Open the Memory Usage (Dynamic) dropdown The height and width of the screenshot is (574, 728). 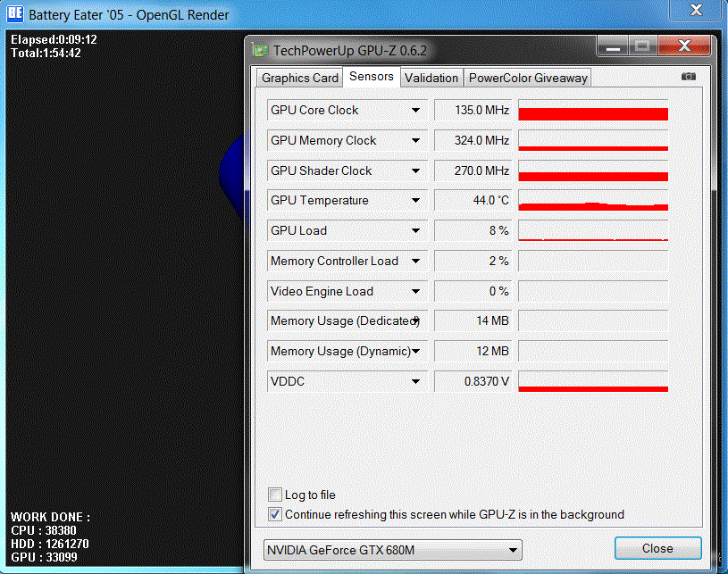coord(415,351)
